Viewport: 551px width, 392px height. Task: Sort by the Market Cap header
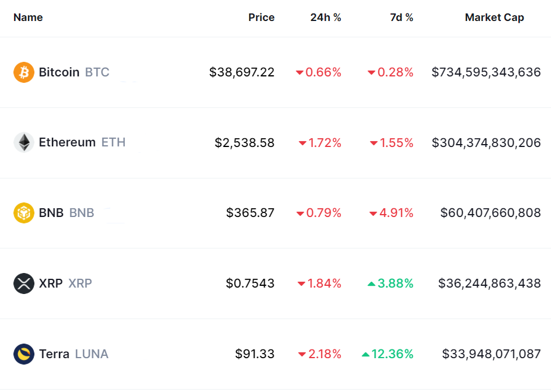[x=494, y=17]
